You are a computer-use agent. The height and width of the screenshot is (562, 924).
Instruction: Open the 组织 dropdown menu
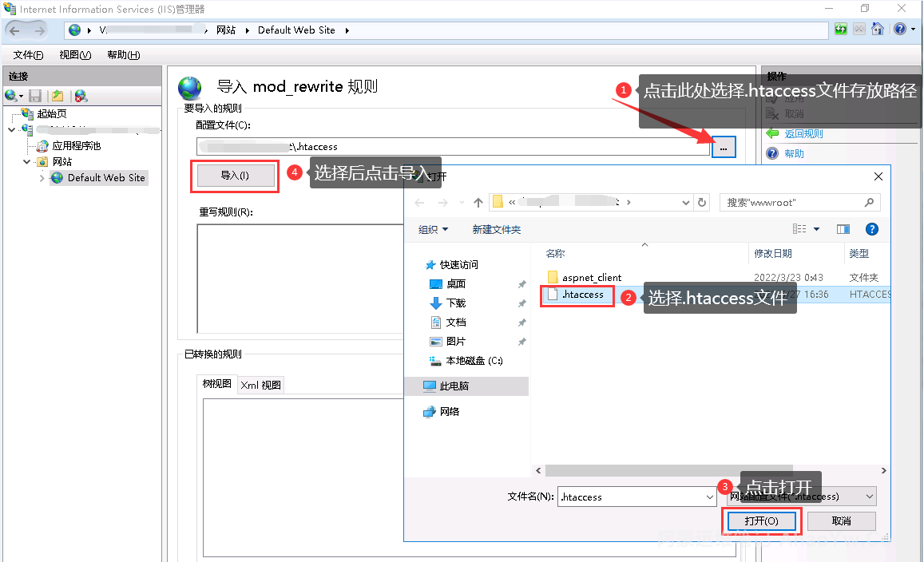[433, 229]
